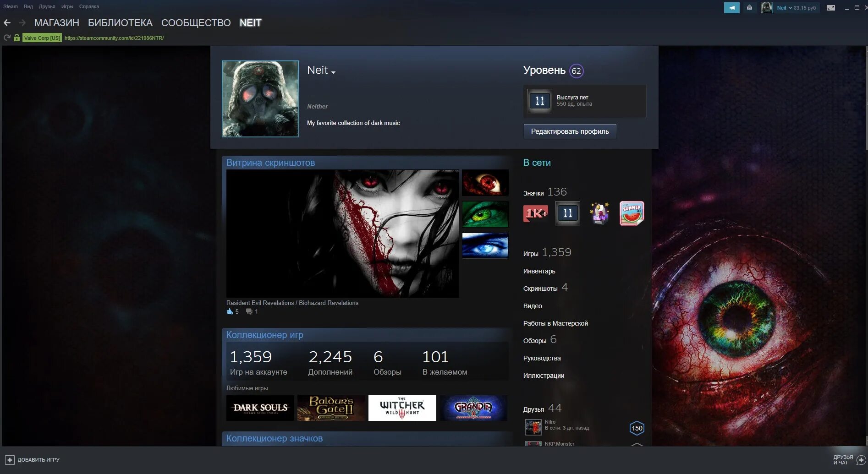This screenshot has height=474, width=868.
Task: Click the comments icon under the screenshot
Action: (x=249, y=311)
